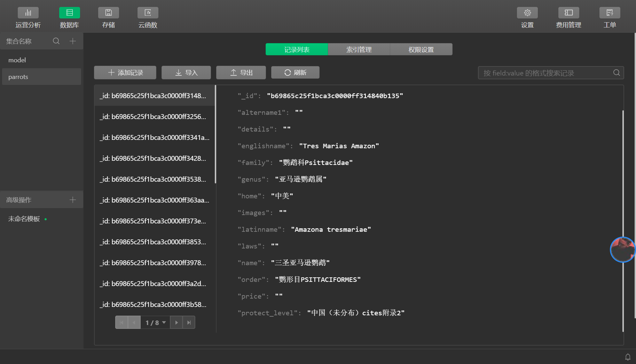
Task: Click the floating circular avatar
Action: point(623,250)
